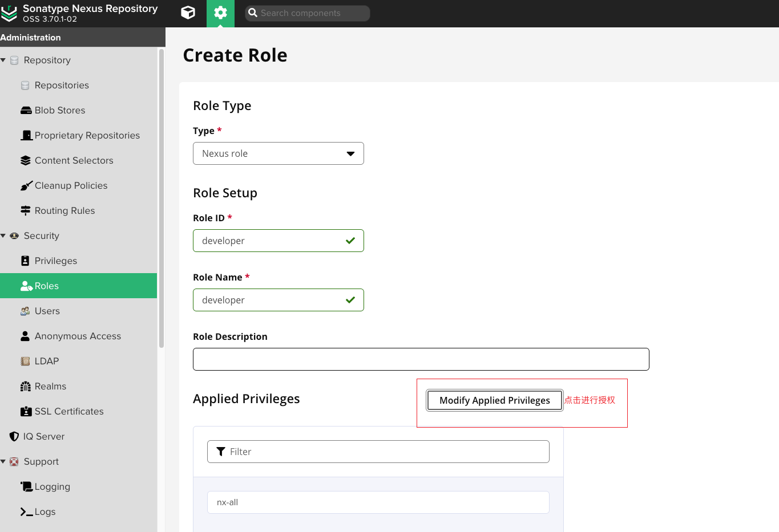
Task: Collapse the Security tree section
Action: pyautogui.click(x=3, y=235)
